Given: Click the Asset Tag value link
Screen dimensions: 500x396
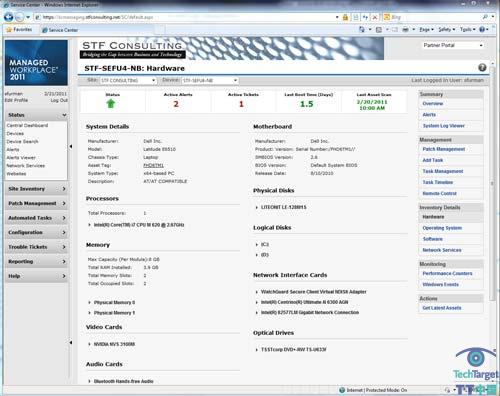Looking at the screenshot, I should click(153, 165).
